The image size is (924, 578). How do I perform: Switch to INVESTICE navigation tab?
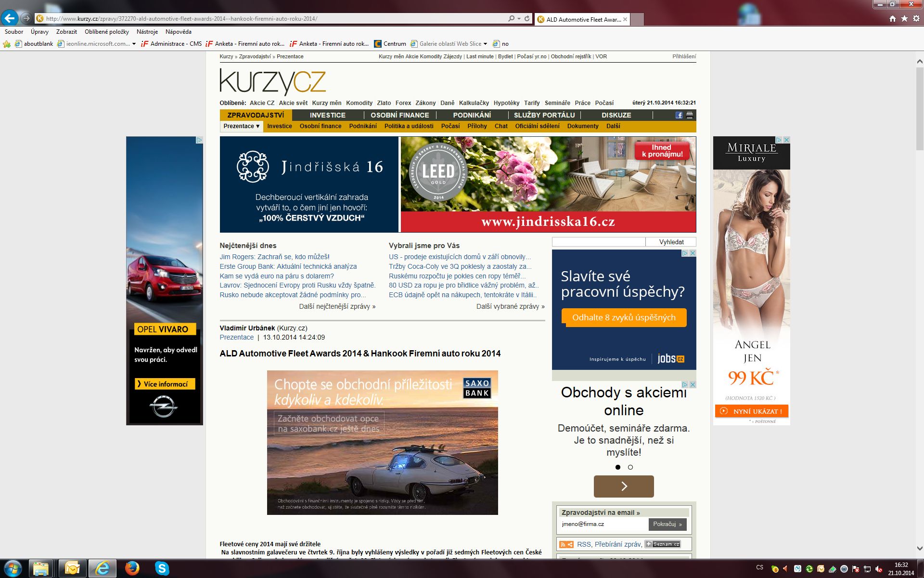(x=328, y=115)
